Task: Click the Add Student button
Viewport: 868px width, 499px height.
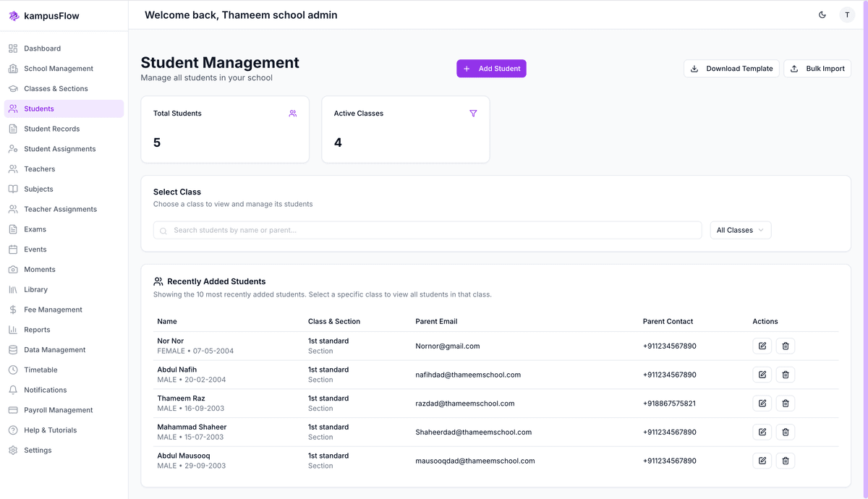Action: pos(491,68)
